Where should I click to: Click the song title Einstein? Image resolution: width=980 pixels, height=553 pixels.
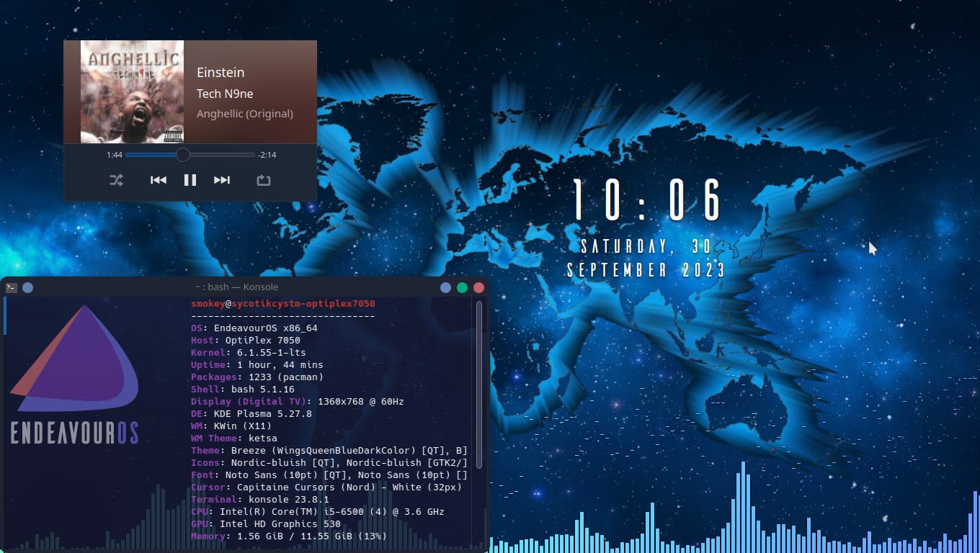tap(220, 73)
